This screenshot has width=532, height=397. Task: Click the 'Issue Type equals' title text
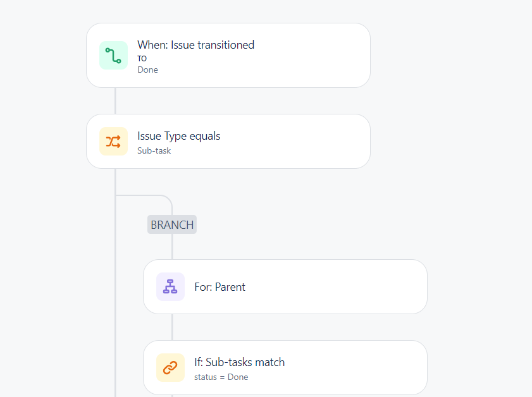click(179, 136)
